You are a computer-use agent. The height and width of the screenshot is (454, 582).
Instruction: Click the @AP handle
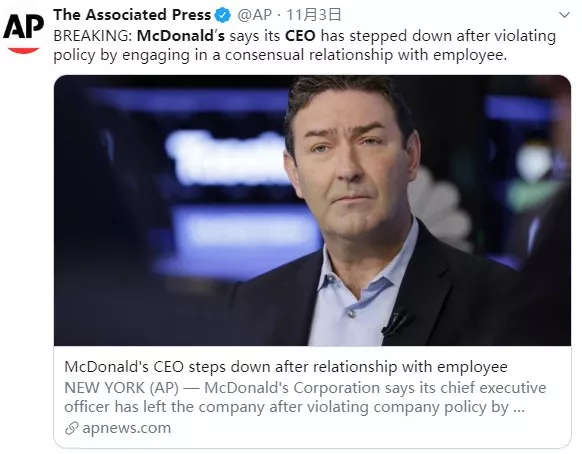(x=254, y=15)
